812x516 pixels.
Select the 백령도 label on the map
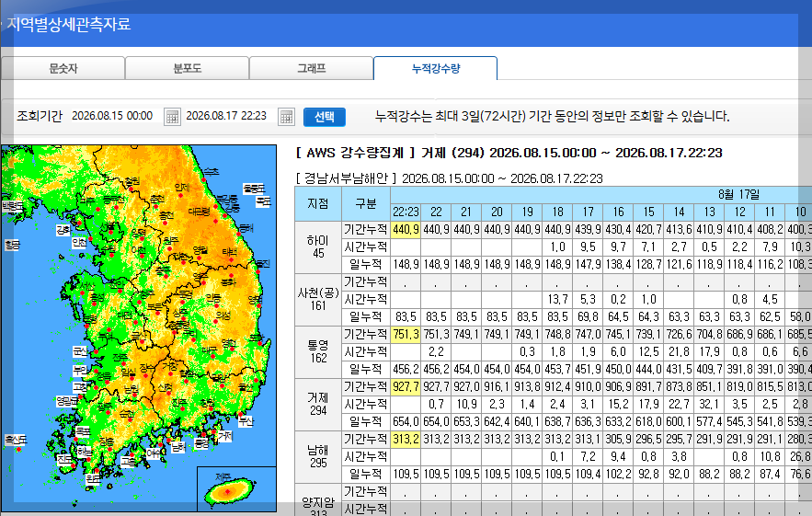(13, 206)
